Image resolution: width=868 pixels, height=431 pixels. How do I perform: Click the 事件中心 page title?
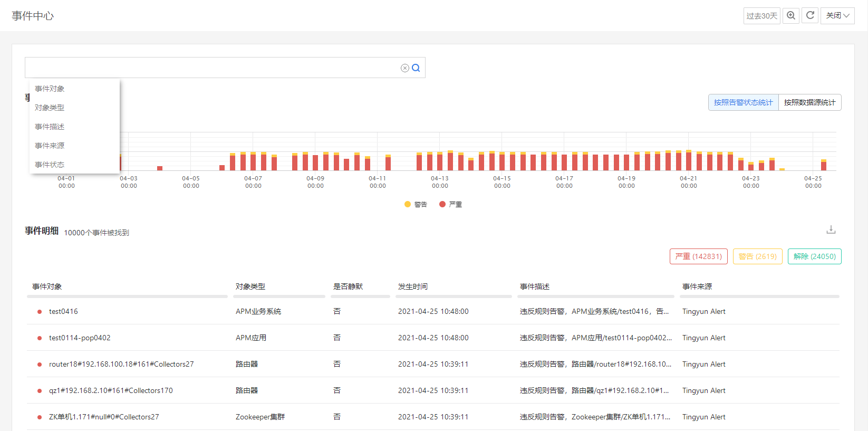pyautogui.click(x=33, y=16)
